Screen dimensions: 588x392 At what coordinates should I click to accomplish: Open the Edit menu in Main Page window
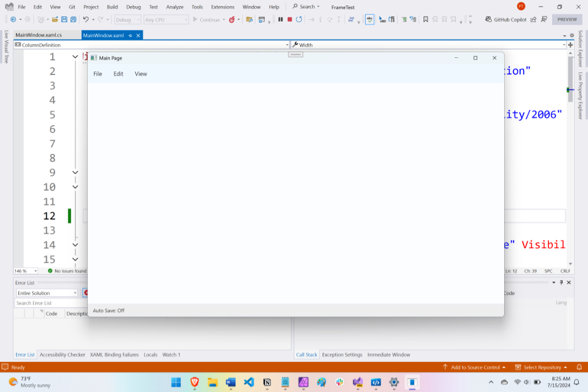118,74
